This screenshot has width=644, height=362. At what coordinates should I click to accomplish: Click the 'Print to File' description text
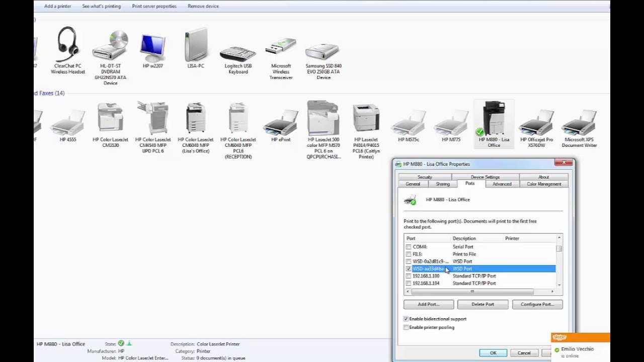[464, 254]
